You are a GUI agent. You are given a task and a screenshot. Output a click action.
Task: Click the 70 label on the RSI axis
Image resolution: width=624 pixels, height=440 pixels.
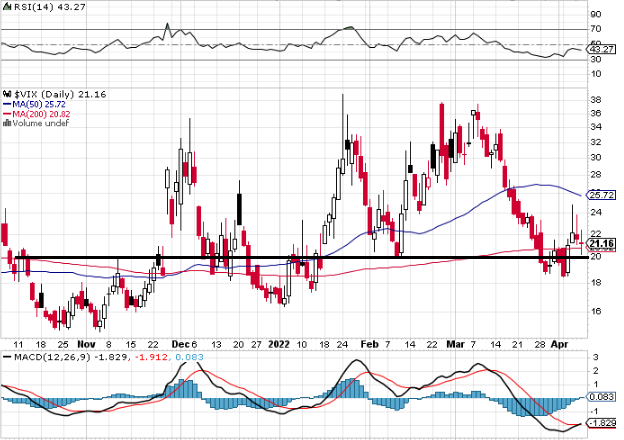(596, 29)
